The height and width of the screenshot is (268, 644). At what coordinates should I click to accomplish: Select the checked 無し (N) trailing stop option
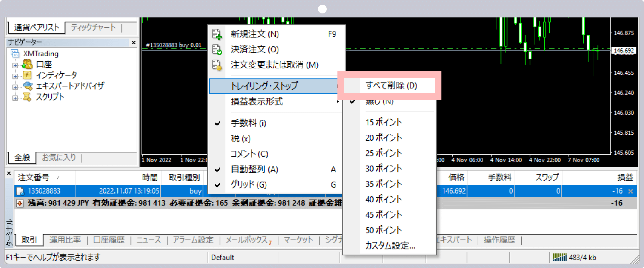[389, 102]
